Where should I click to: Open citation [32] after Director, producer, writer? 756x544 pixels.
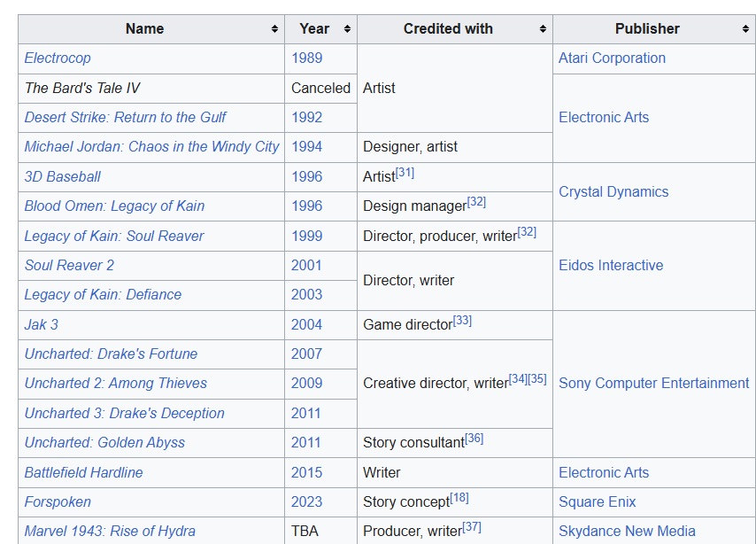click(527, 232)
